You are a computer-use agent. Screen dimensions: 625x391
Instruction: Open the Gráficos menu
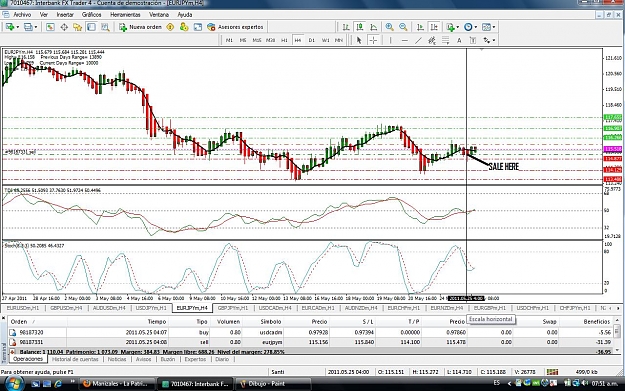(91, 15)
